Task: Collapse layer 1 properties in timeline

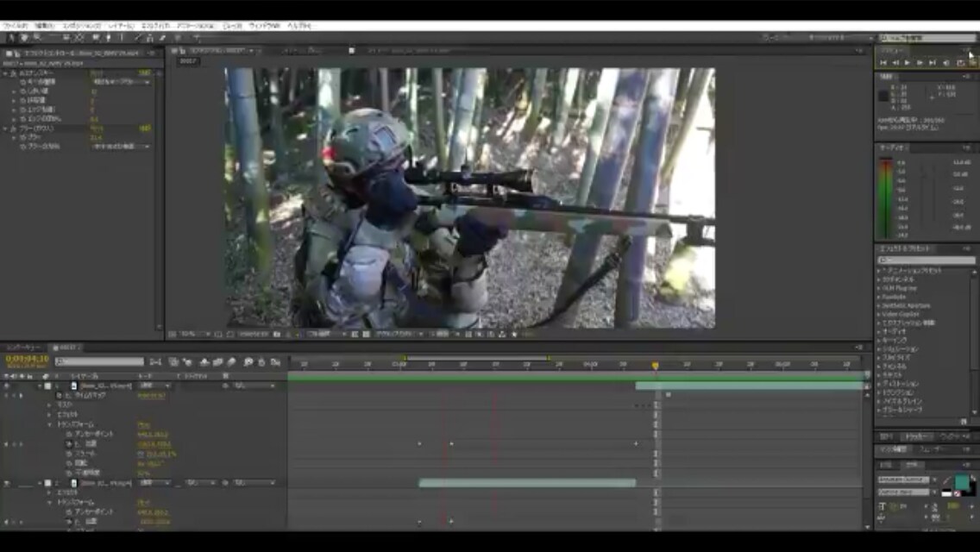Action: pos(40,386)
